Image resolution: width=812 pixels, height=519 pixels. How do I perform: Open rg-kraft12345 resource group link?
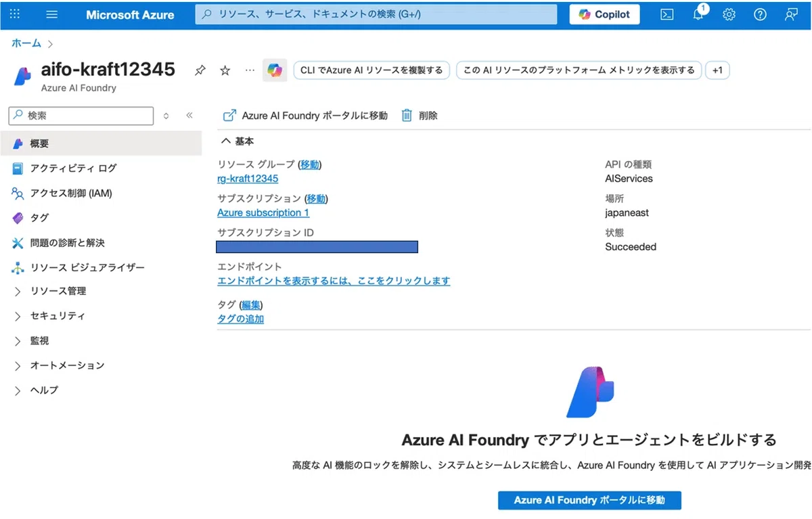click(x=248, y=179)
